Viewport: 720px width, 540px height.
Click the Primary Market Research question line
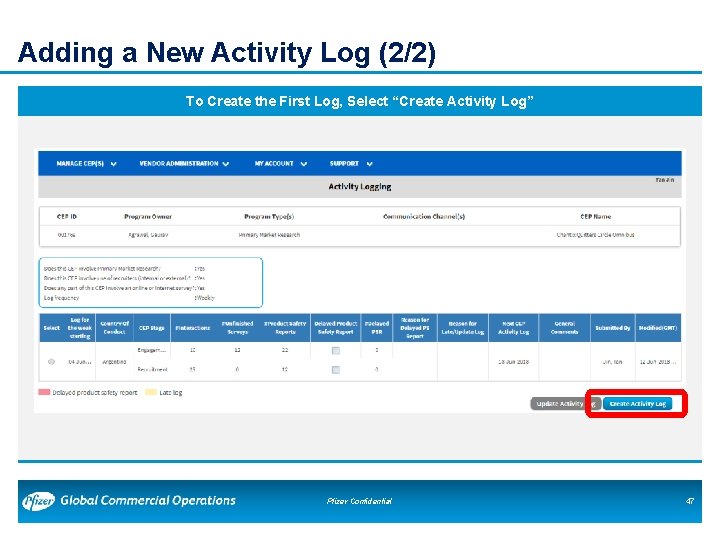point(124,268)
